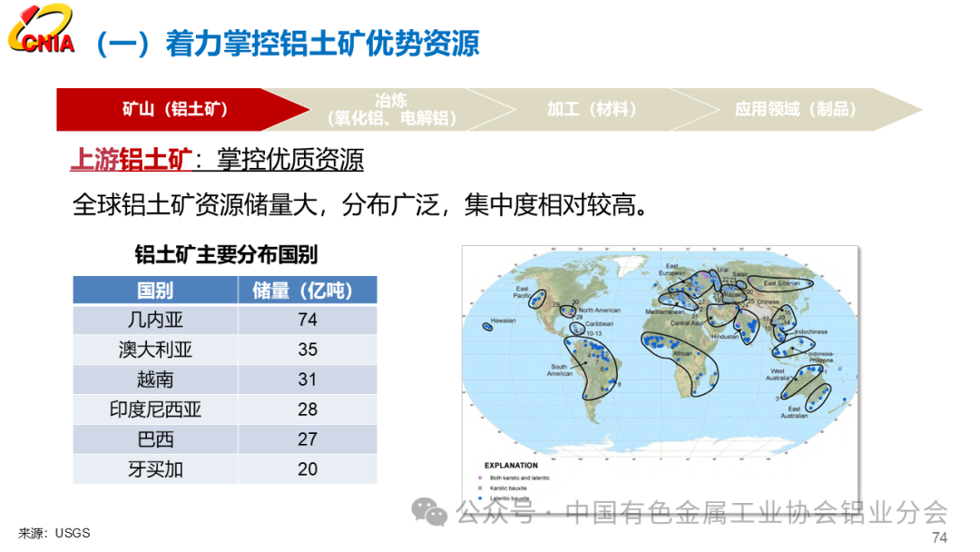980x552 pixels.
Task: Click the CNIA logo
Action: point(42,29)
